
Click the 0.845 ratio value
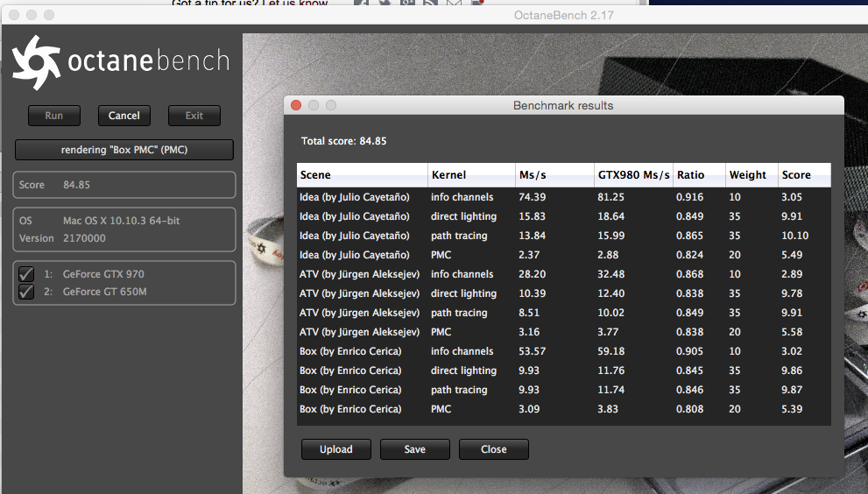pos(689,370)
